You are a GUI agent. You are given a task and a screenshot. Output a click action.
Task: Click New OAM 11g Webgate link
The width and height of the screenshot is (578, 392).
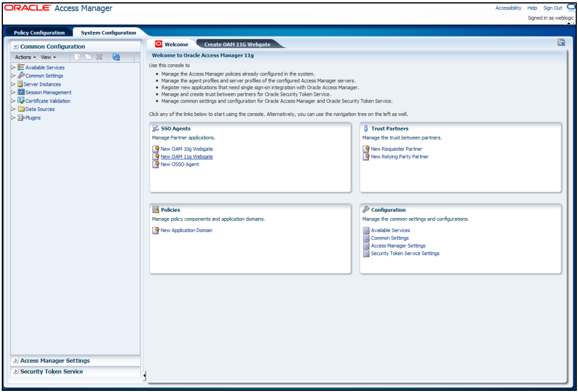coord(187,157)
